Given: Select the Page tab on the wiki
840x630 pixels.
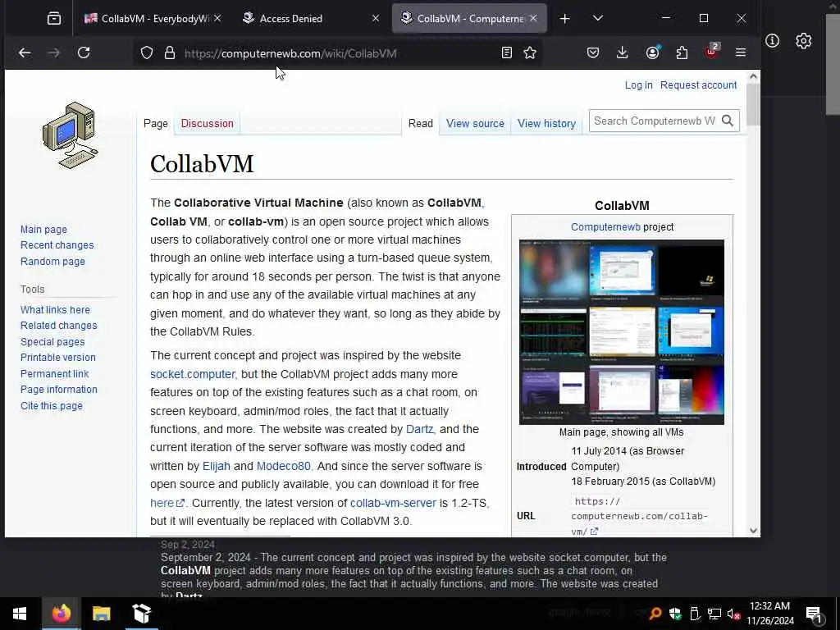Looking at the screenshot, I should click(x=156, y=124).
